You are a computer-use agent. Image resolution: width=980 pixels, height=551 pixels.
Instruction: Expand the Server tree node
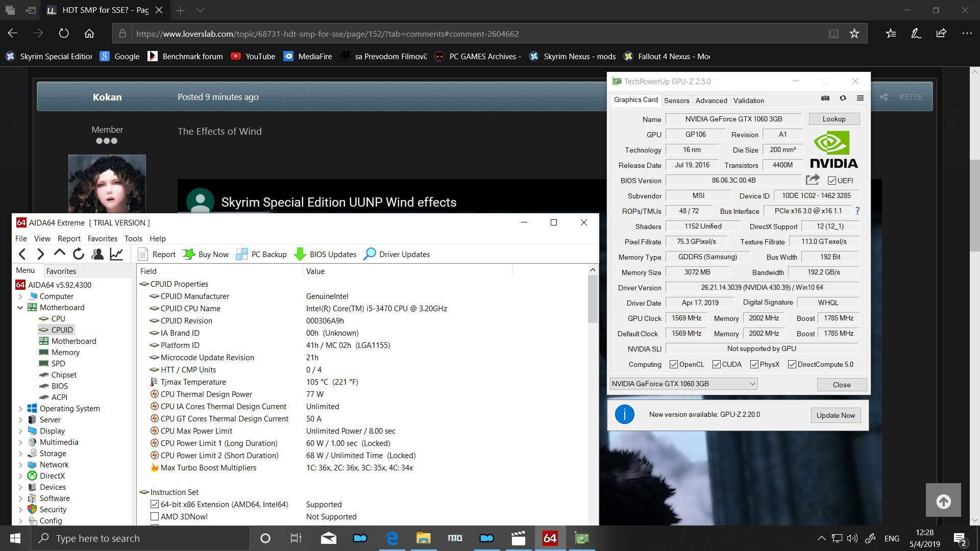(20, 420)
